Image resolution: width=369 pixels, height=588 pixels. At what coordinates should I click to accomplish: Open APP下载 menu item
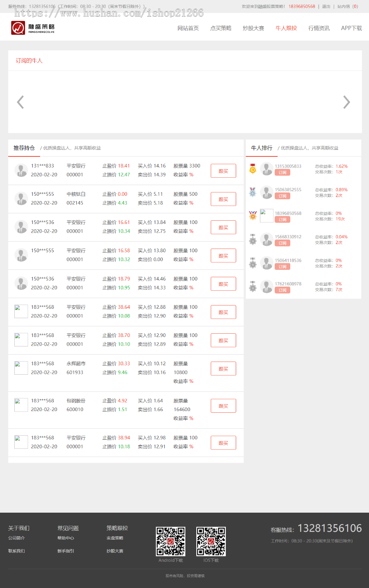tap(351, 28)
